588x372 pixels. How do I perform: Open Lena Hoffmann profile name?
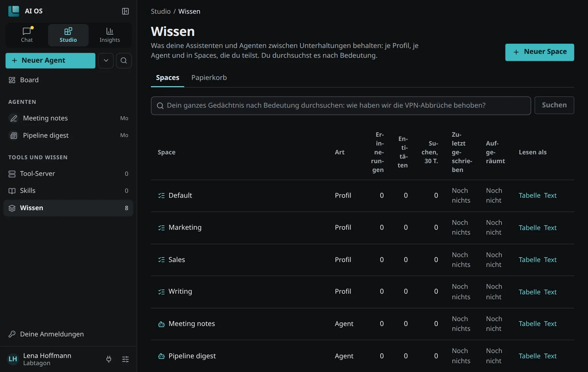tap(47, 356)
